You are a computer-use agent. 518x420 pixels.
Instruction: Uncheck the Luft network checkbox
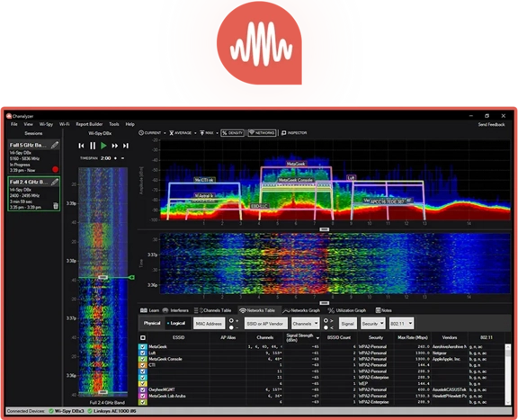tap(143, 353)
